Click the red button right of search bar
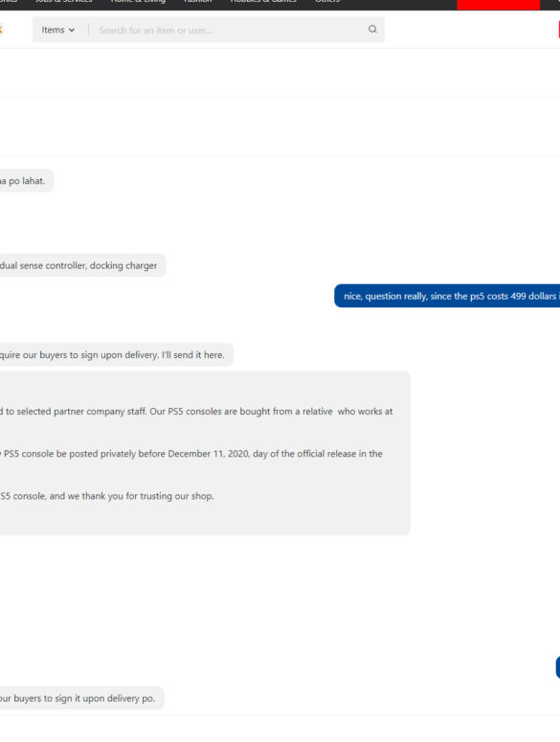Screen dimensions: 560x742 tap(559, 30)
